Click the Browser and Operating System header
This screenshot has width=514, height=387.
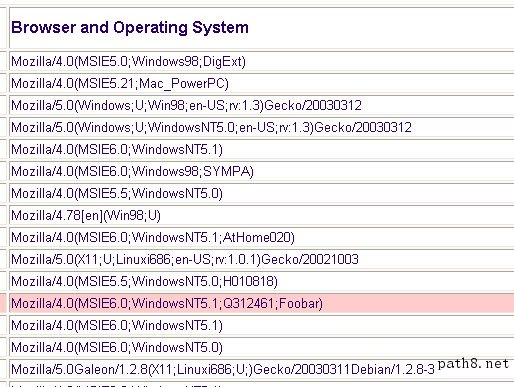pyautogui.click(x=130, y=27)
